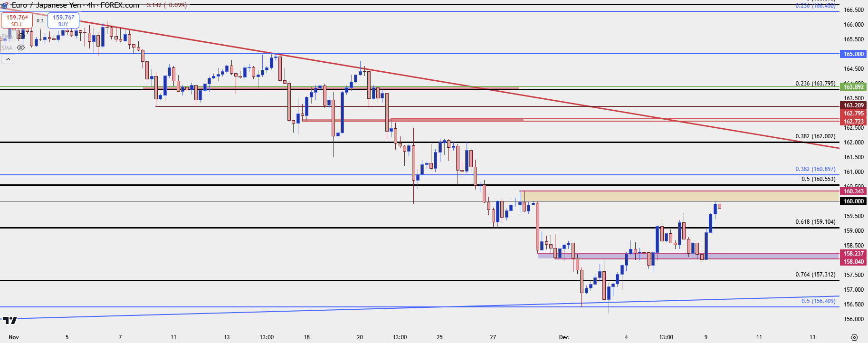Viewport: 868px width, 343px height.
Task: Select the 163.892 green price label
Action: point(853,87)
